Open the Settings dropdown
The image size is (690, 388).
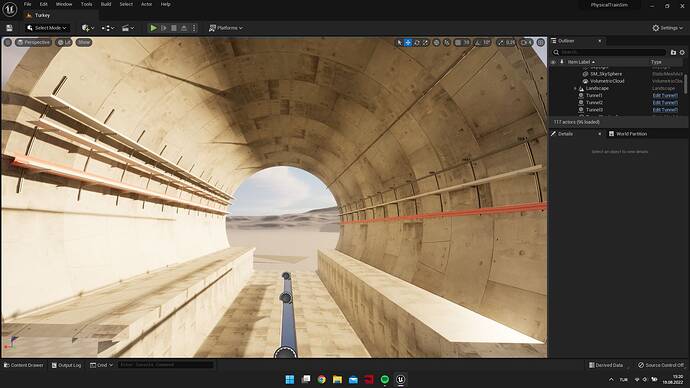tap(668, 28)
